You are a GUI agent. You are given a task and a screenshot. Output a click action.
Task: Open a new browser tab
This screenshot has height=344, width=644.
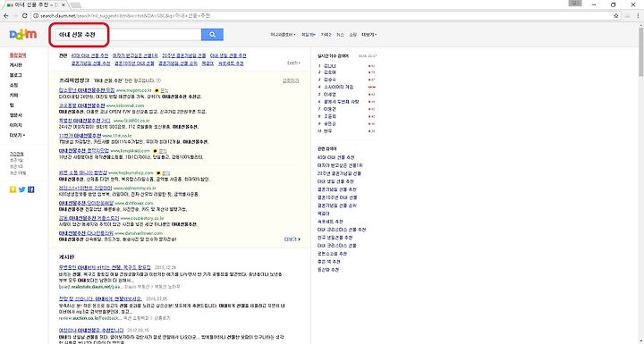(75, 5)
